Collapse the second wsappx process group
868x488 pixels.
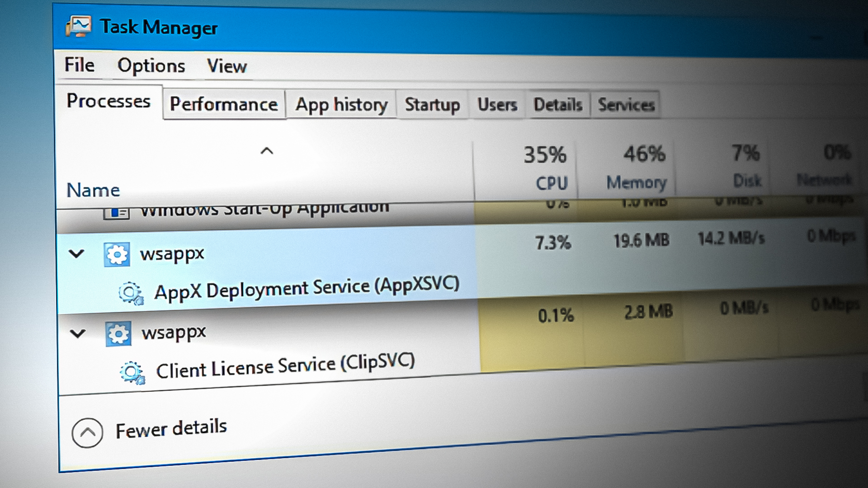(x=78, y=334)
